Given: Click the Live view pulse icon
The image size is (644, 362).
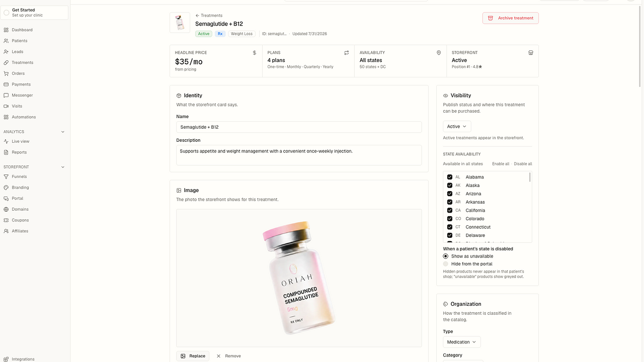Looking at the screenshot, I should pos(6,141).
